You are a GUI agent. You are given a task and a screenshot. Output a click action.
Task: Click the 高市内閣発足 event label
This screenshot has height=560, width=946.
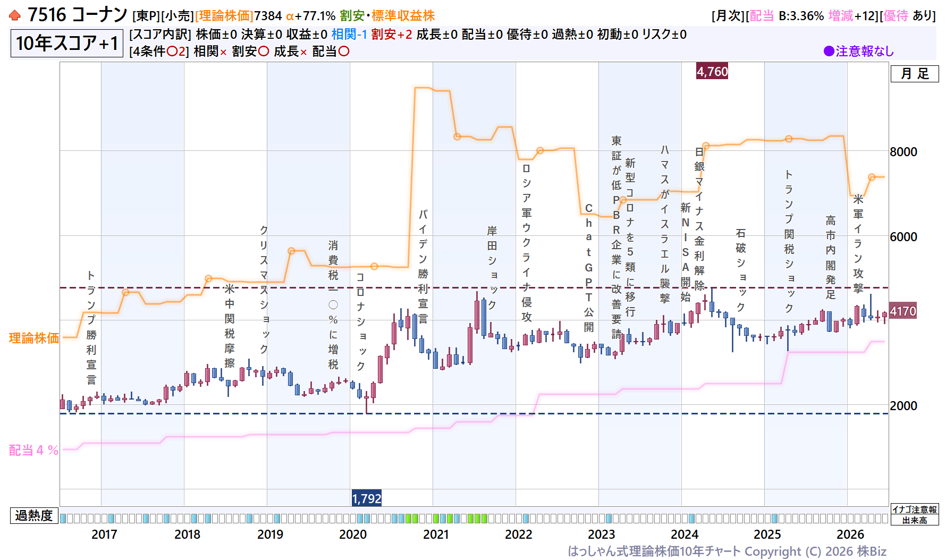[x=831, y=257]
